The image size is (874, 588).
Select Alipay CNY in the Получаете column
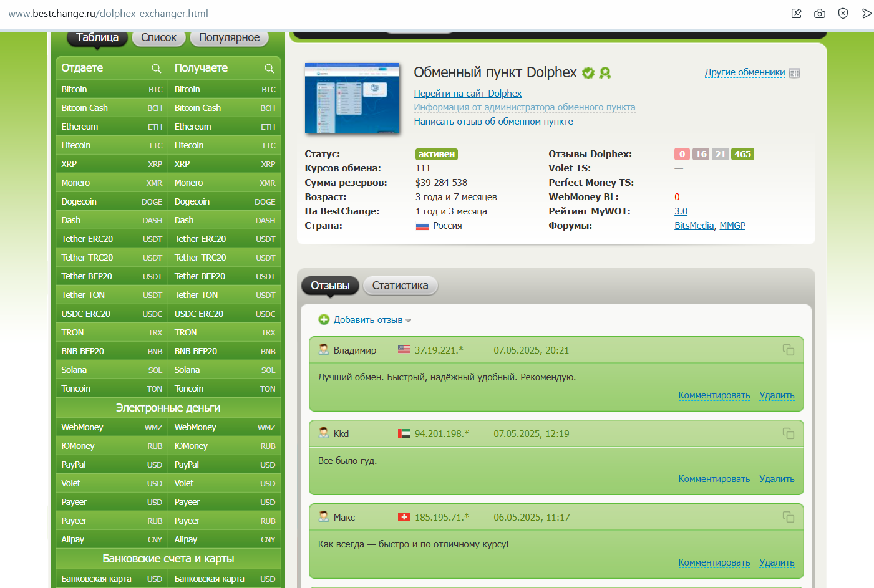(x=225, y=539)
